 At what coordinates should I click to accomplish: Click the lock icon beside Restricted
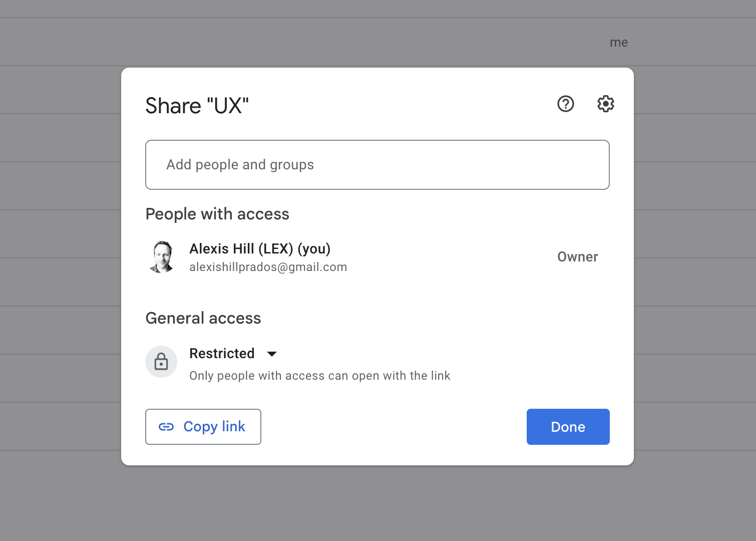pos(161,362)
